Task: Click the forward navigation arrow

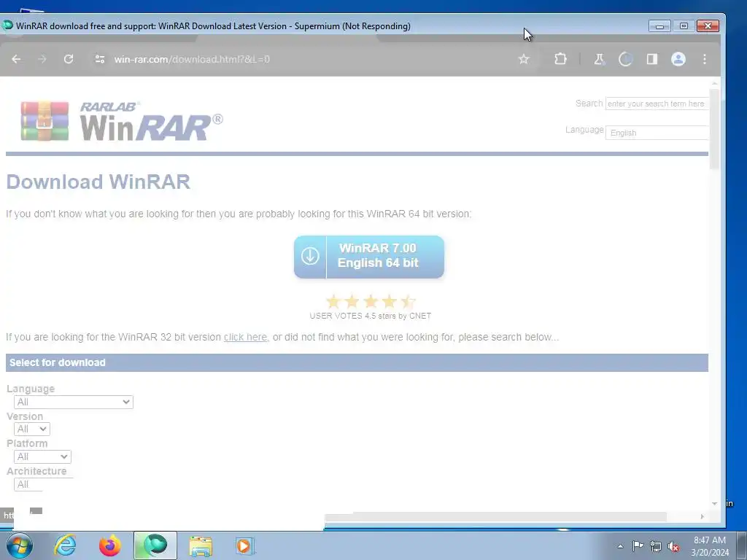Action: [x=42, y=59]
